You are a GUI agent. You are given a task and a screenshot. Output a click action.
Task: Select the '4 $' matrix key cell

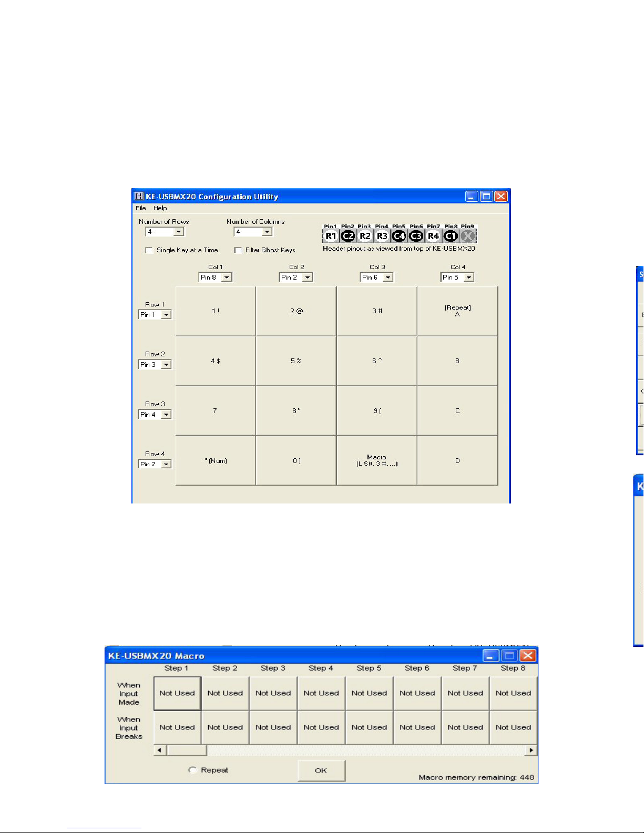[216, 361]
